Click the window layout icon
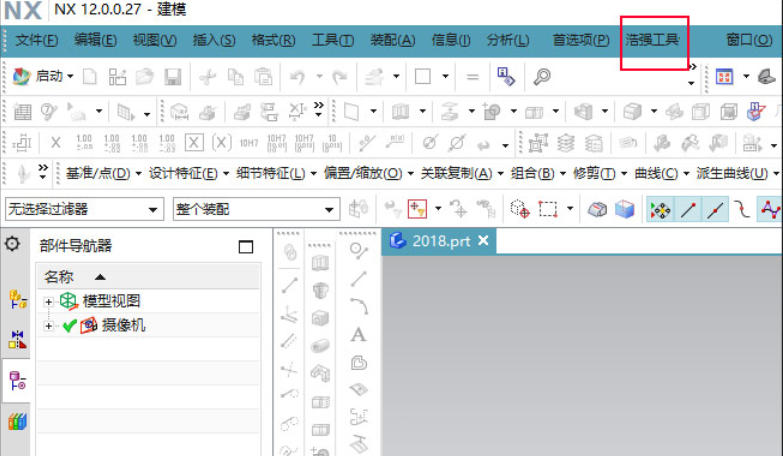The height and width of the screenshot is (456, 783). (724, 76)
